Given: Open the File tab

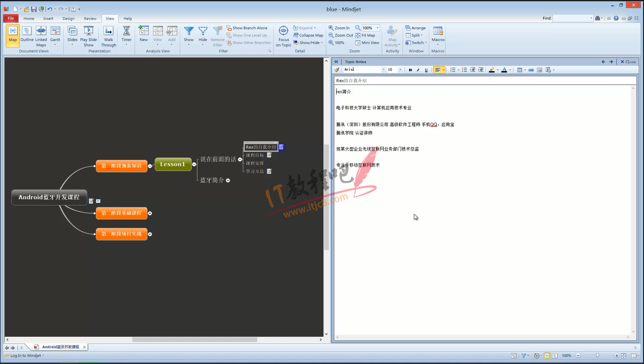Looking at the screenshot, I should (11, 18).
